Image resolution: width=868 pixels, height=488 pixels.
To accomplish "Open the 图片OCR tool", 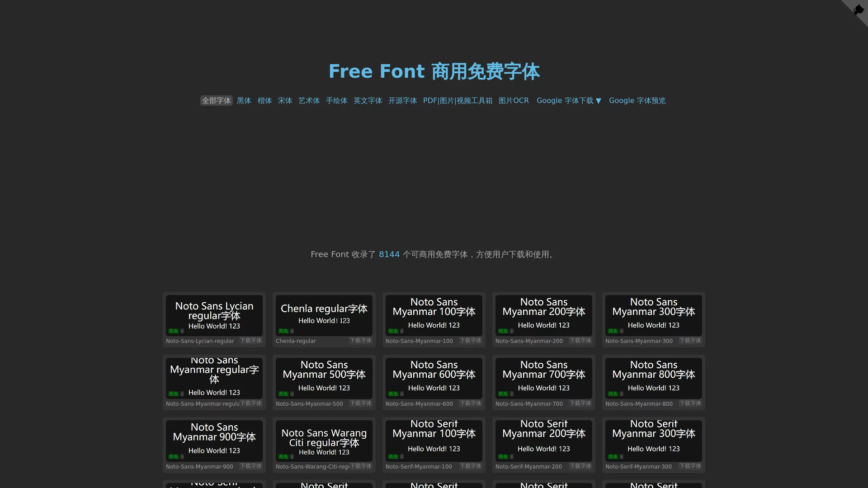I will pos(514,101).
